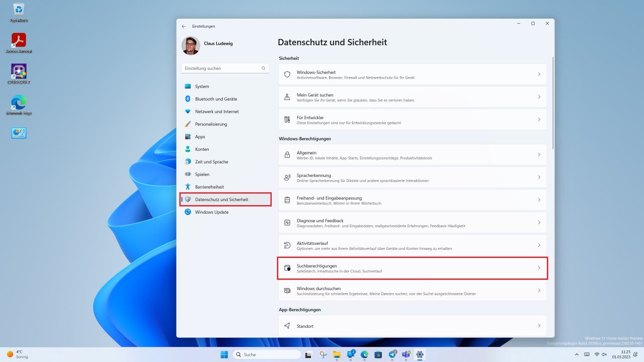Click the Windows-Berechtigungen heading text

coord(305,139)
